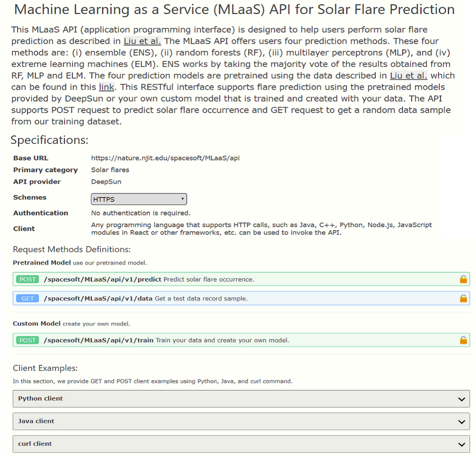Open the Schemes dropdown showing HTTPS
Screen dimensions: 476x457
139,199
